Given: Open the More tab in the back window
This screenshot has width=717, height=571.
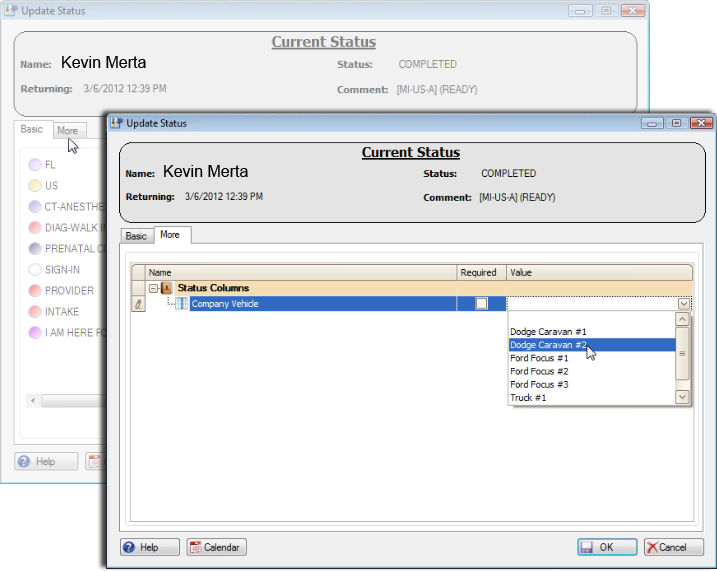Looking at the screenshot, I should click(67, 130).
